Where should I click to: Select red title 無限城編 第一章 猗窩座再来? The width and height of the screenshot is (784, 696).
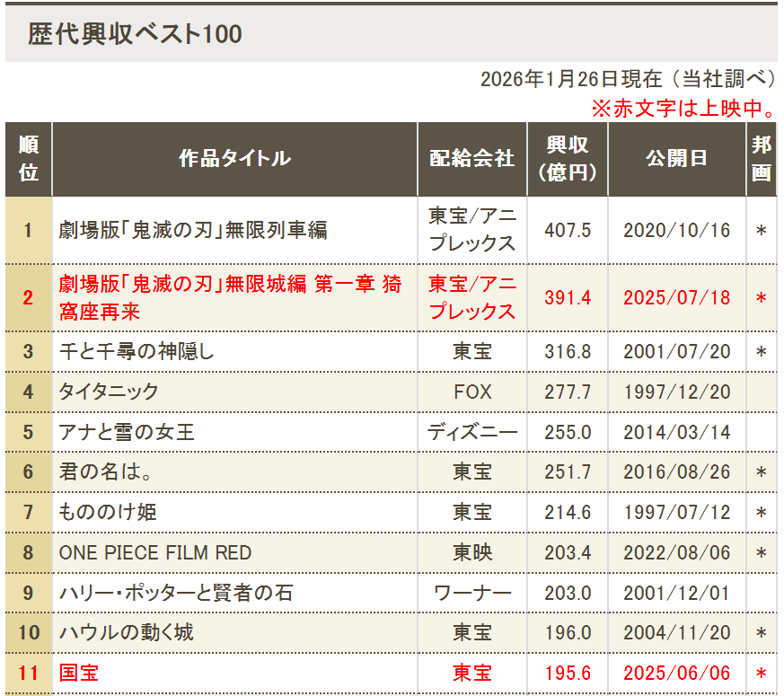pos(230,298)
